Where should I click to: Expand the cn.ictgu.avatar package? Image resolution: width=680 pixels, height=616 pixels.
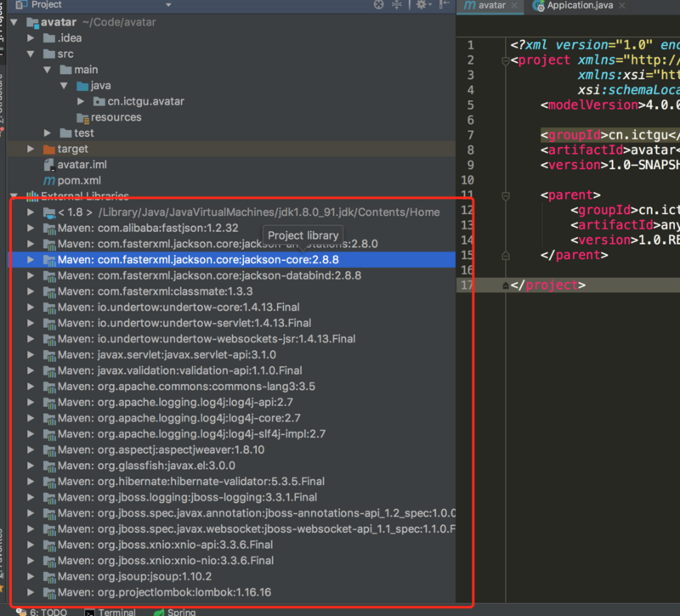(80, 101)
